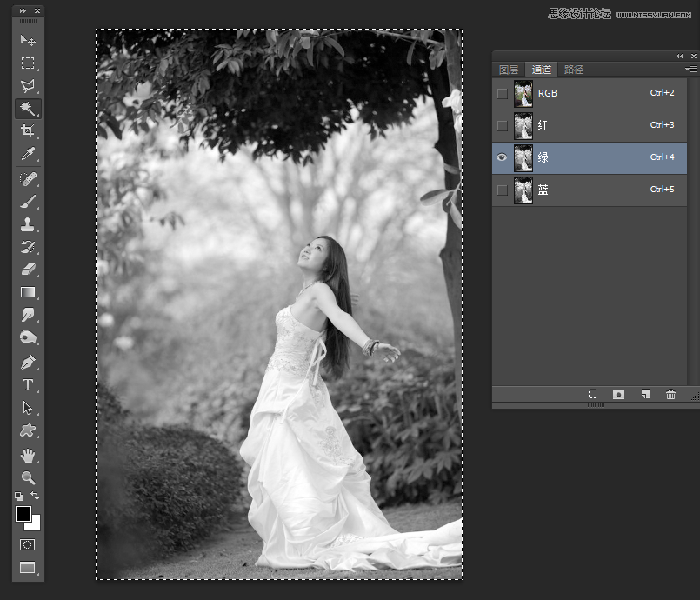Select the Pen tool
700x600 pixels.
click(28, 363)
